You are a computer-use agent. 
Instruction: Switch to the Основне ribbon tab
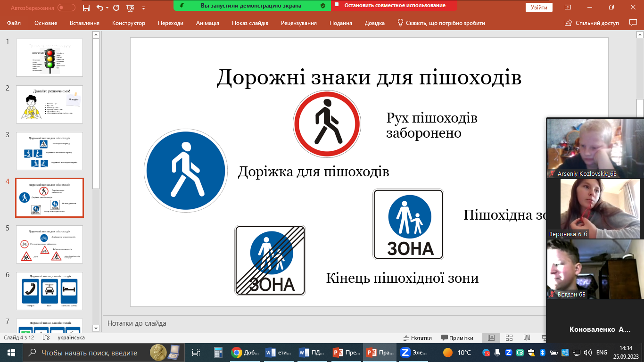click(x=46, y=23)
